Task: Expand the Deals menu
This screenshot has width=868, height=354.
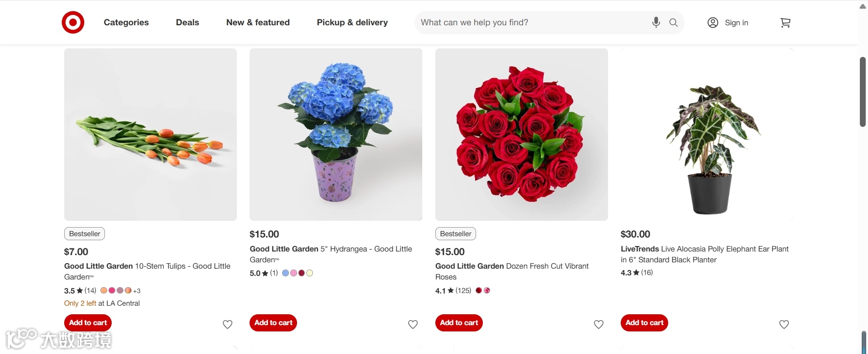Action: 187,23
